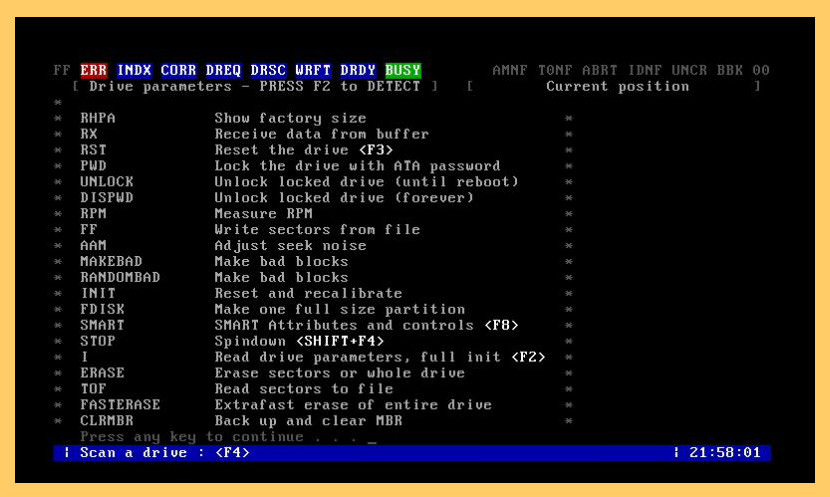Click the Current position panel header
Screen dimensions: 830x497
coord(618,86)
